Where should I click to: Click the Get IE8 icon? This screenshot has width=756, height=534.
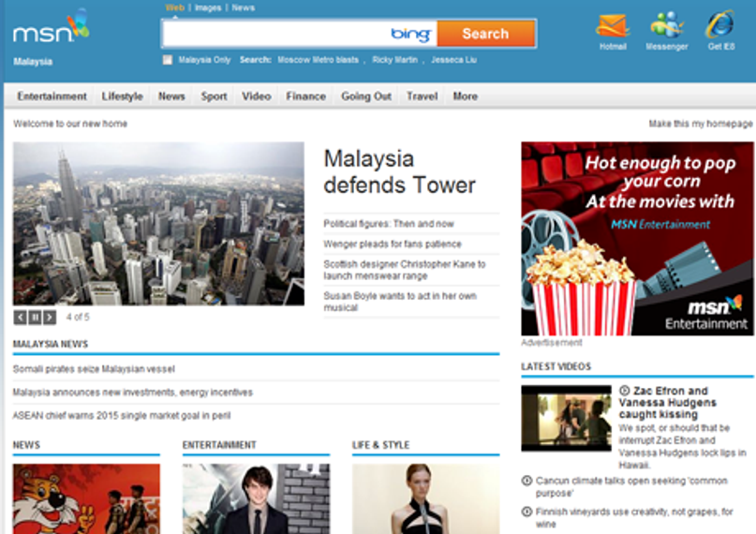coord(720,25)
